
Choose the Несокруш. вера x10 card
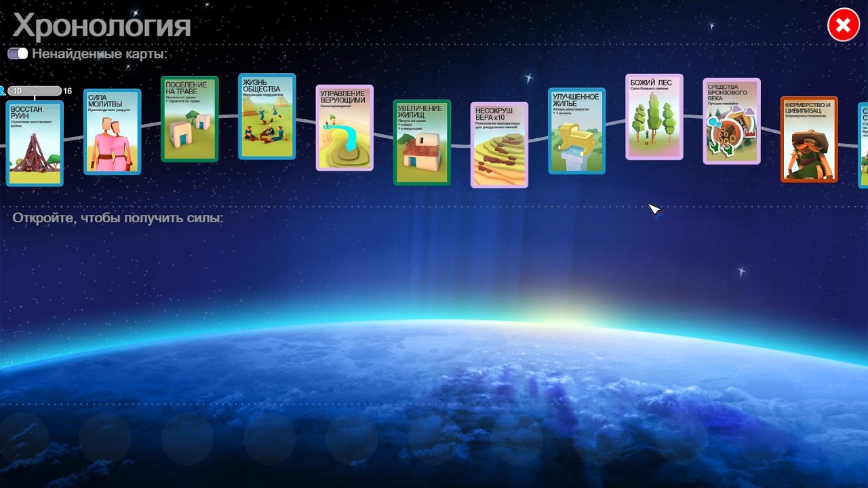coord(499,144)
